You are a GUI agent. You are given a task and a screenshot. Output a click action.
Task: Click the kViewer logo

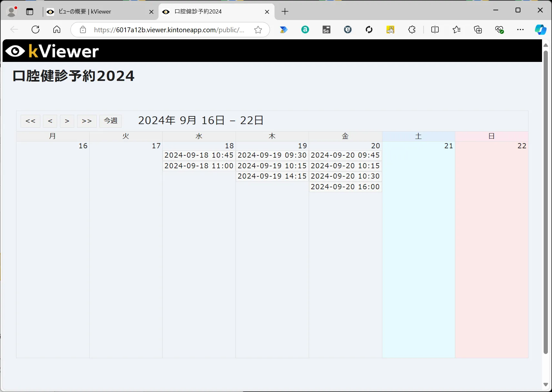click(x=52, y=51)
